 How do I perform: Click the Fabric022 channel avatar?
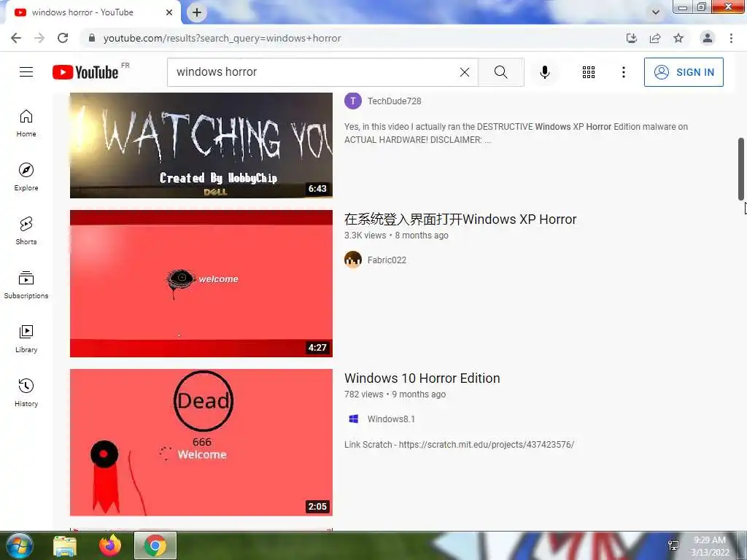coord(353,260)
